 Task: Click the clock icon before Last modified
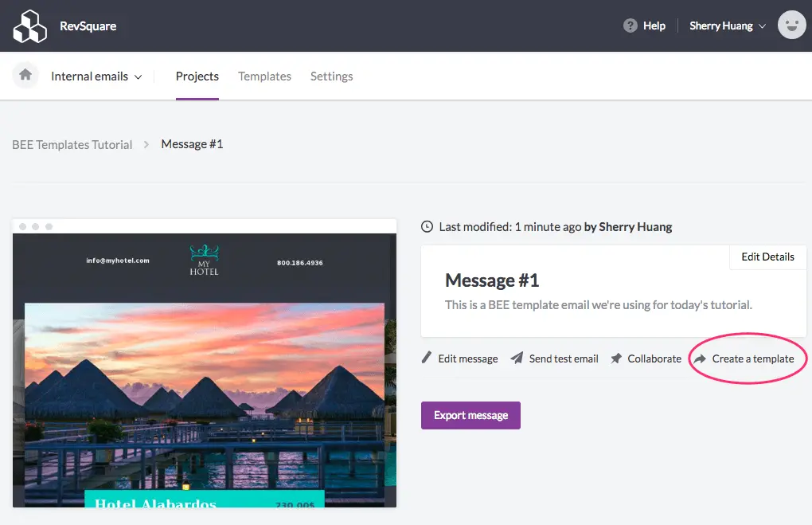pos(426,226)
